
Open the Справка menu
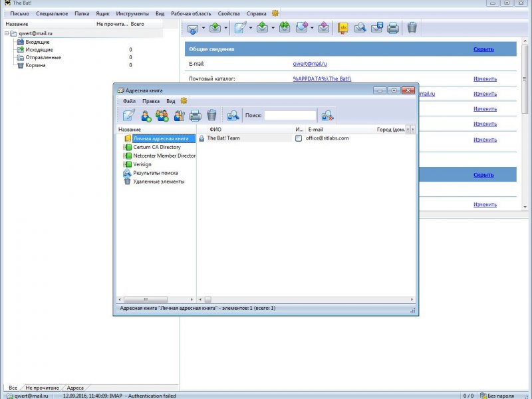point(256,13)
